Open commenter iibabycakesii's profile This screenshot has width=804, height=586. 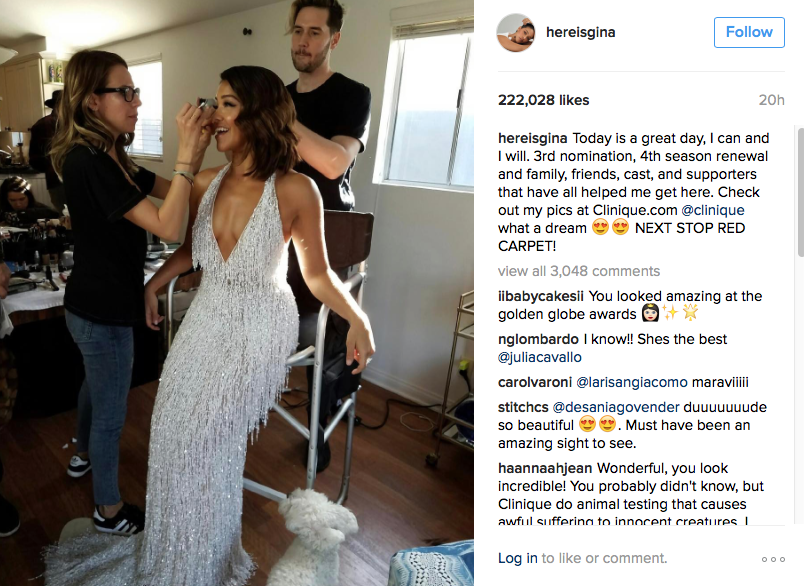click(540, 296)
